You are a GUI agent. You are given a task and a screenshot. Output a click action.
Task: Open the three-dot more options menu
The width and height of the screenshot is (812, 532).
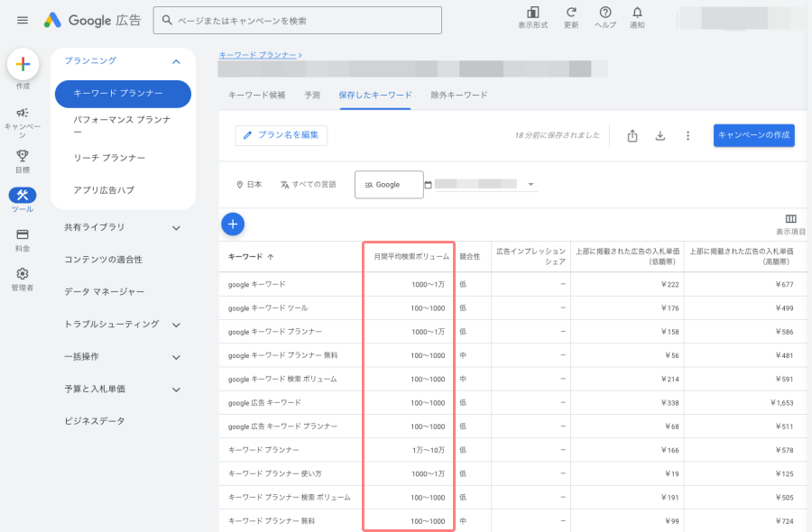pyautogui.click(x=687, y=136)
